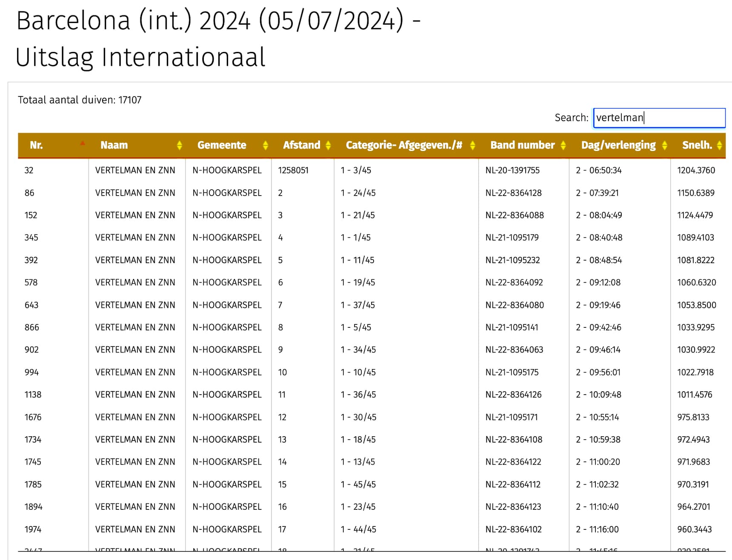Screen dimensions: 732x560
Task: Sort table by Gemeente header text
Action: click(x=222, y=145)
